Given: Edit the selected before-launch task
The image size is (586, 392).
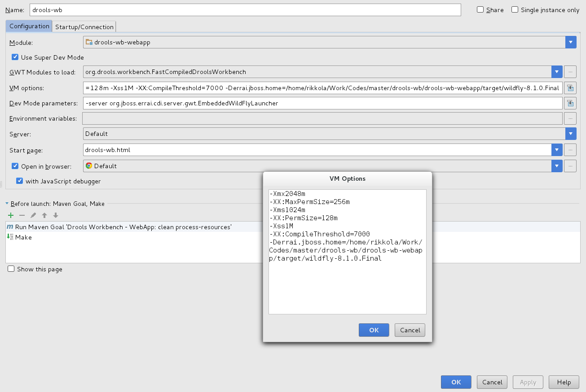Looking at the screenshot, I should pos(33,215).
